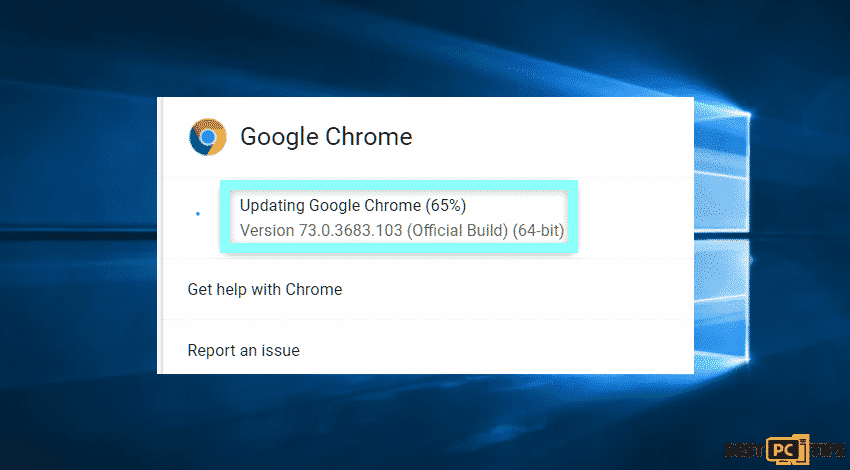
Task: Click the Google Chrome logo icon
Action: coord(207,137)
